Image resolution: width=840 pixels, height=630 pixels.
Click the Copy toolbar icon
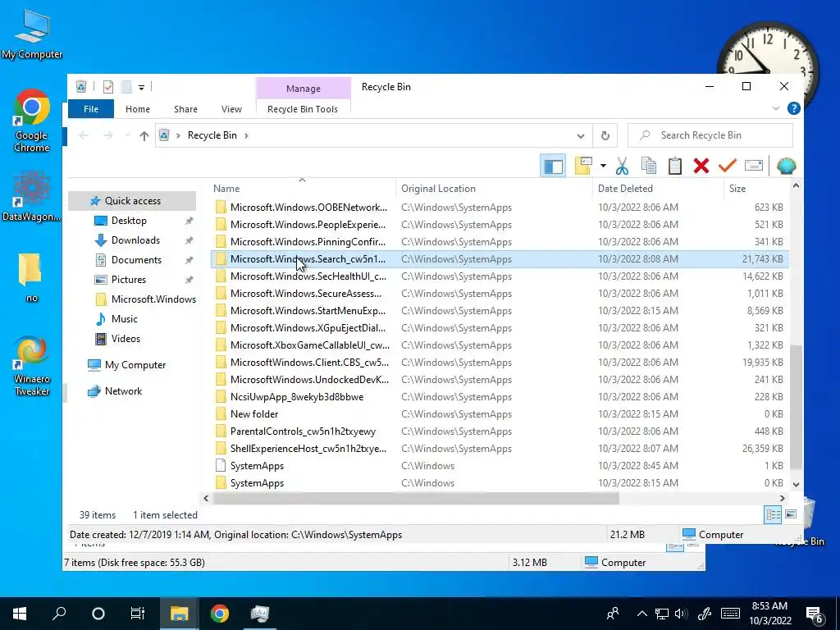point(649,166)
